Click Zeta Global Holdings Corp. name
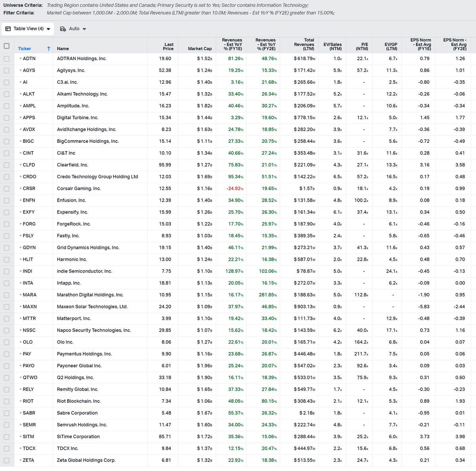Viewport: 476px width, 471px height. pyautogui.click(x=86, y=461)
